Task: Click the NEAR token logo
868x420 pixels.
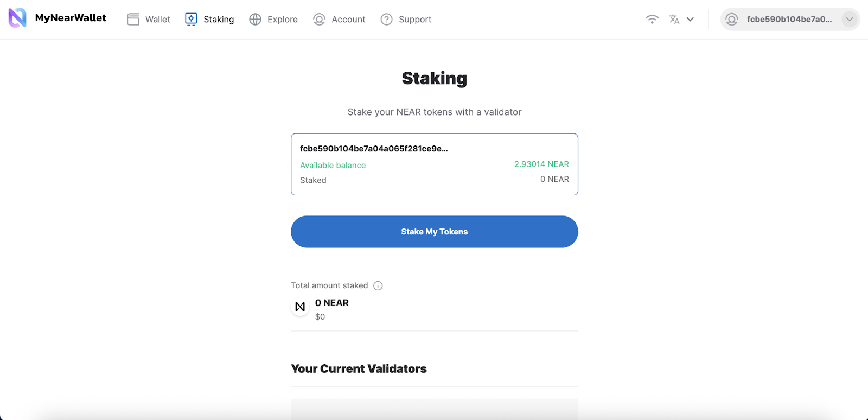Action: (300, 307)
